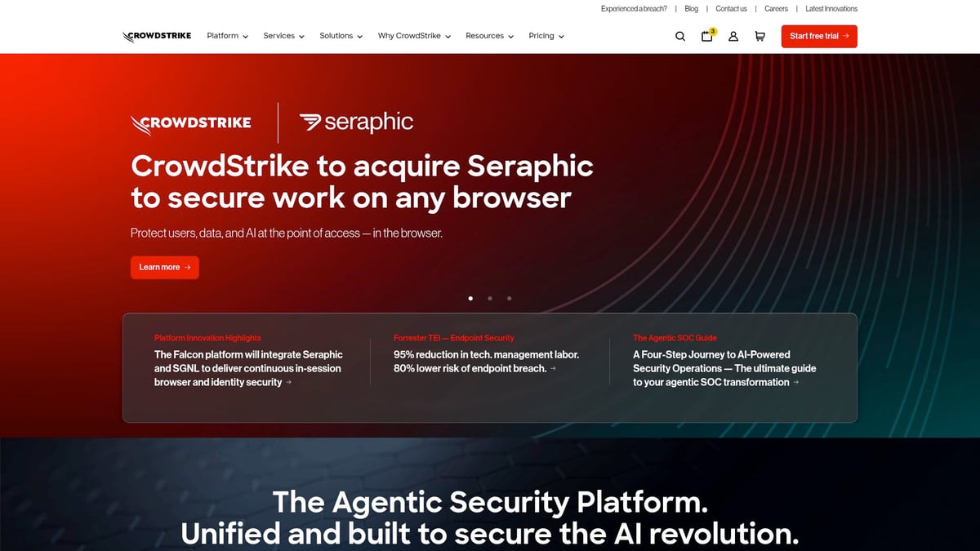This screenshot has height=551, width=980.
Task: Select the second carousel dot
Action: coord(490,298)
